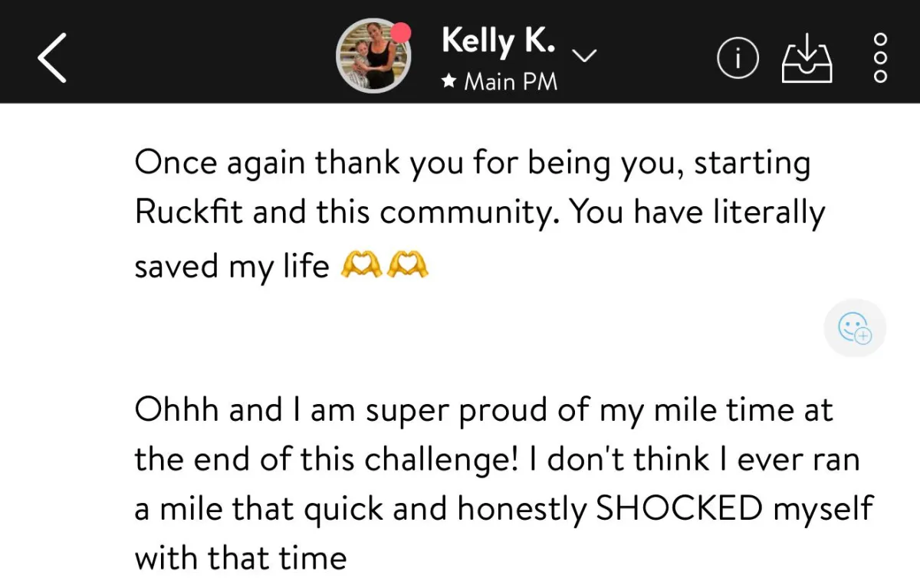920x588 pixels.
Task: Archive conversation with the inbox tray icon
Action: coord(806,58)
